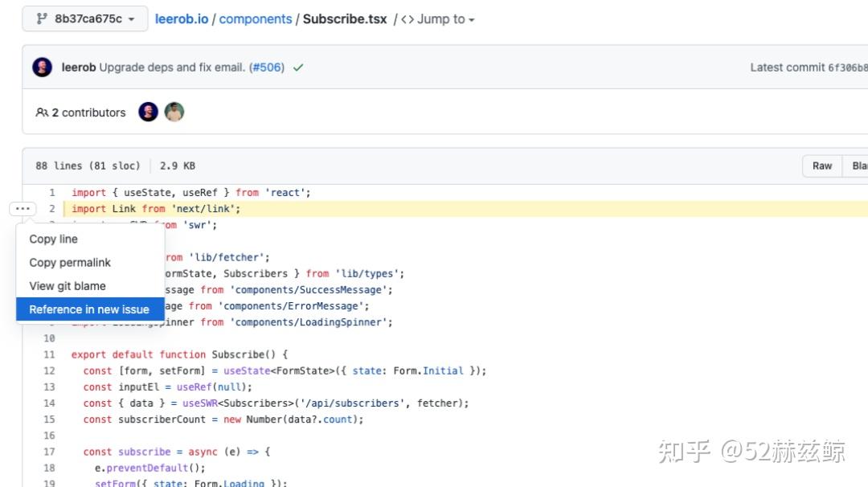Select Copy permalink from the context menu
This screenshot has height=487, width=868.
point(69,262)
